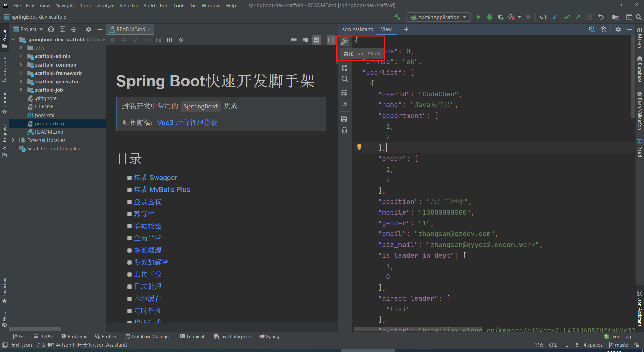Run AdminApplication with the green play button
This screenshot has height=352, width=644.
coord(478,17)
